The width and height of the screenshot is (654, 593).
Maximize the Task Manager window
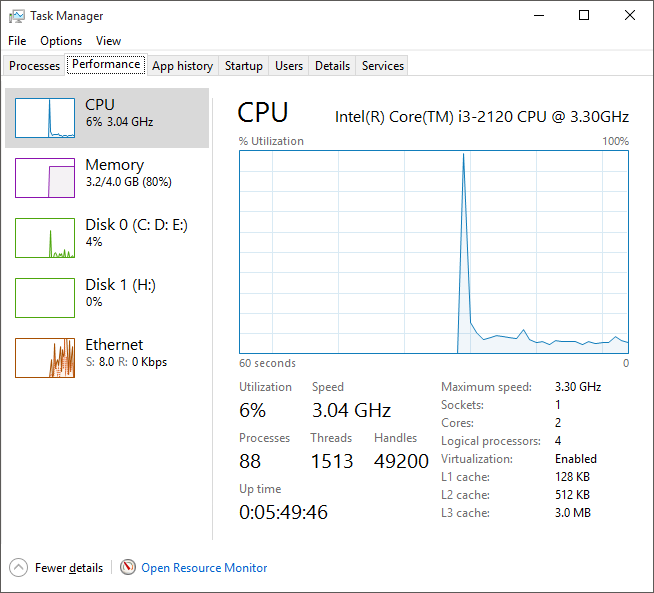point(584,16)
